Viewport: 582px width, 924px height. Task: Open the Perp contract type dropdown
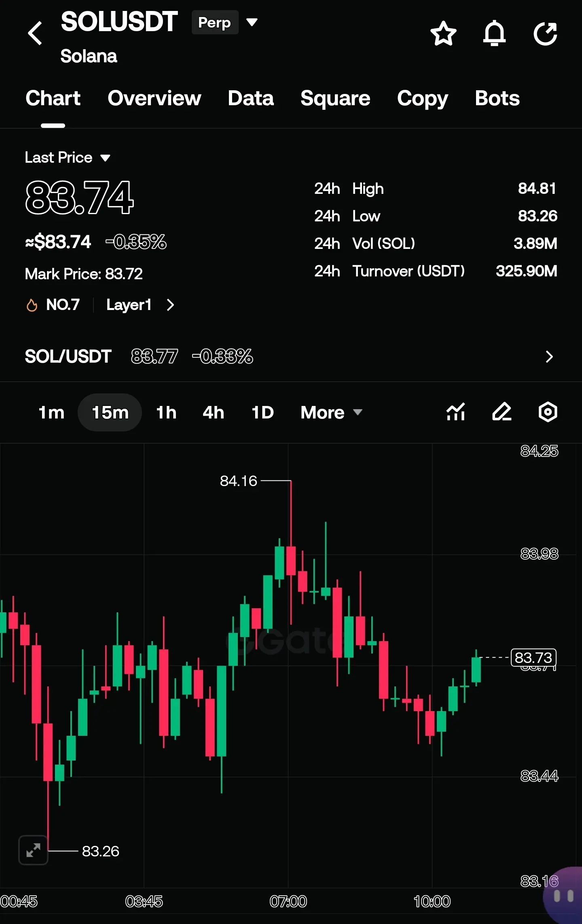(225, 23)
